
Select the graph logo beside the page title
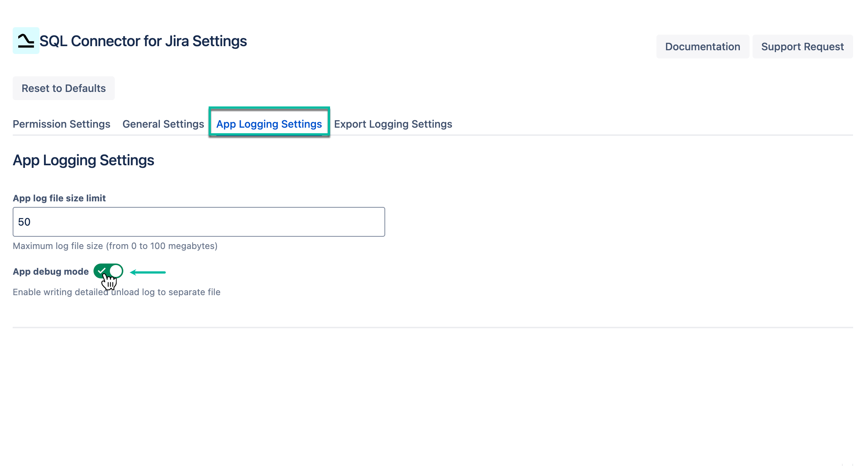(x=25, y=41)
